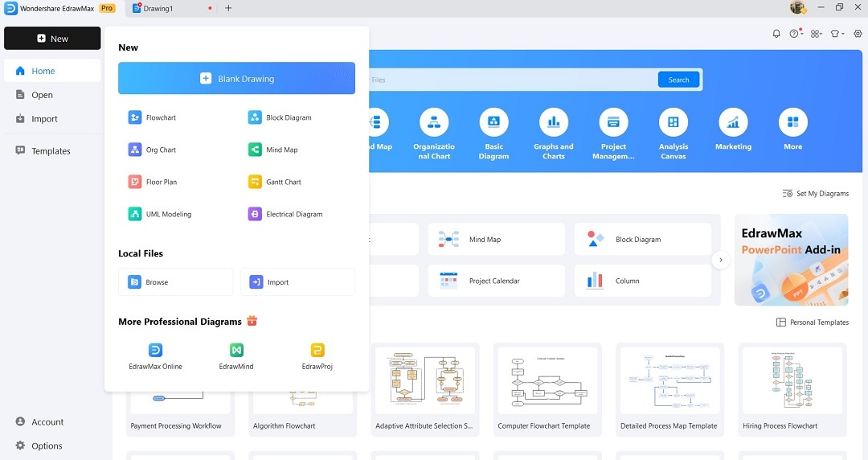The width and height of the screenshot is (868, 460).
Task: Add a new tab with plus icon
Action: click(228, 8)
